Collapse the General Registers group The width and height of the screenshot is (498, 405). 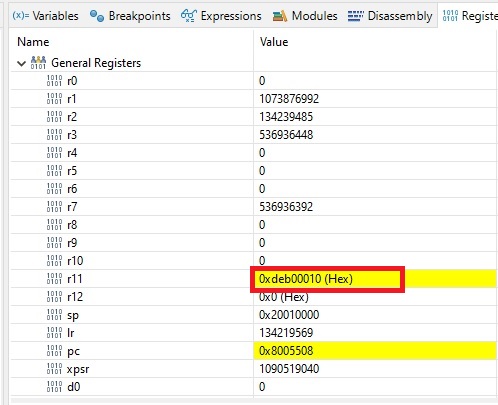(x=22, y=63)
